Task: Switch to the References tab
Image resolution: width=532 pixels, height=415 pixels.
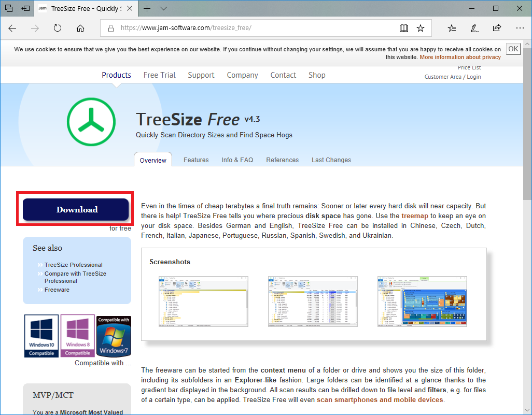Action: point(282,160)
